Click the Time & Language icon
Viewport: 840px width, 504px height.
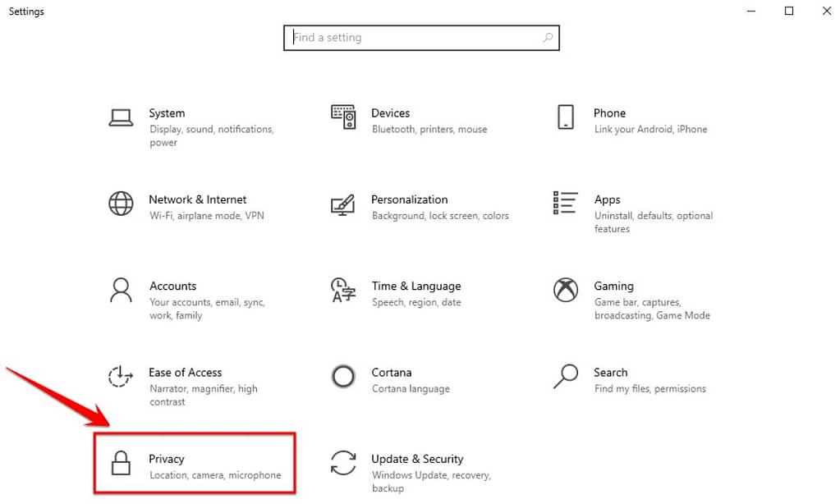click(x=343, y=290)
